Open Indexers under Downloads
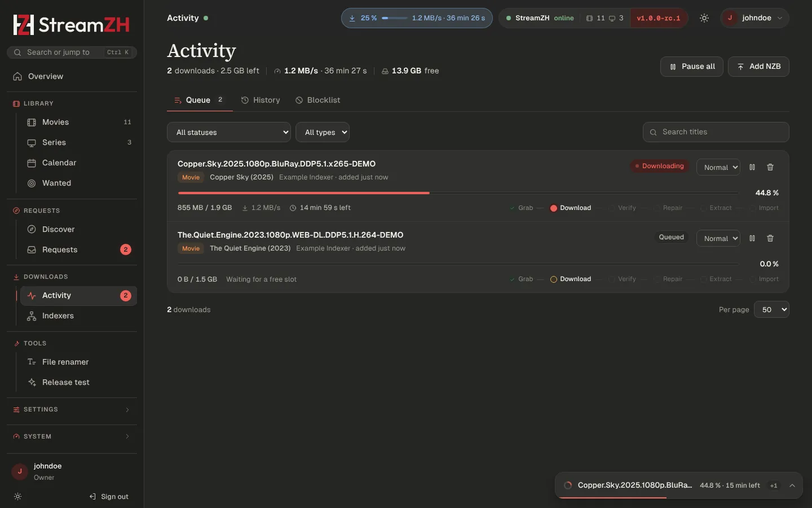The height and width of the screenshot is (508, 812). click(79, 316)
